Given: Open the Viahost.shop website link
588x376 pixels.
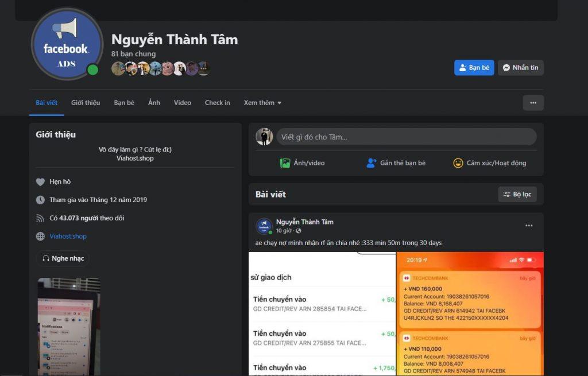Looking at the screenshot, I should point(68,236).
